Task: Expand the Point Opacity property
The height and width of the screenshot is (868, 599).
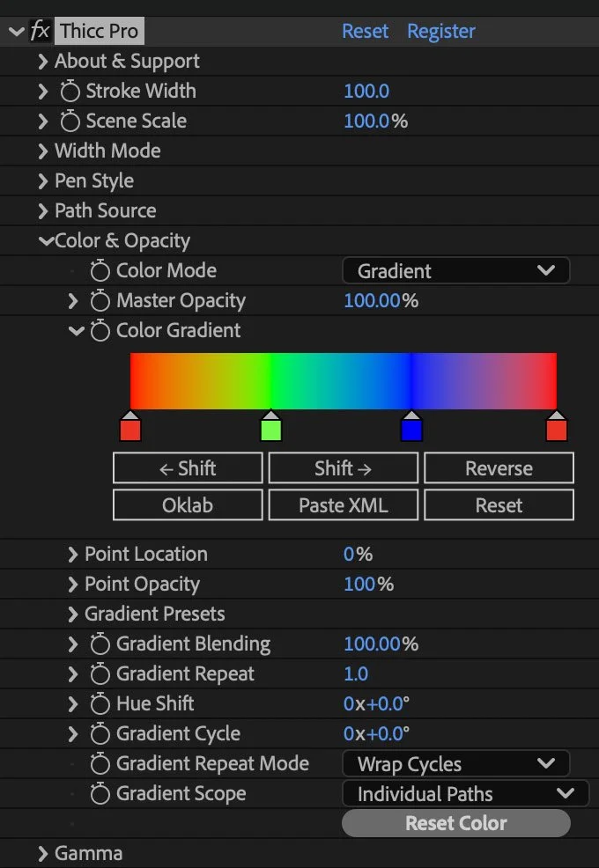Action: click(x=72, y=584)
